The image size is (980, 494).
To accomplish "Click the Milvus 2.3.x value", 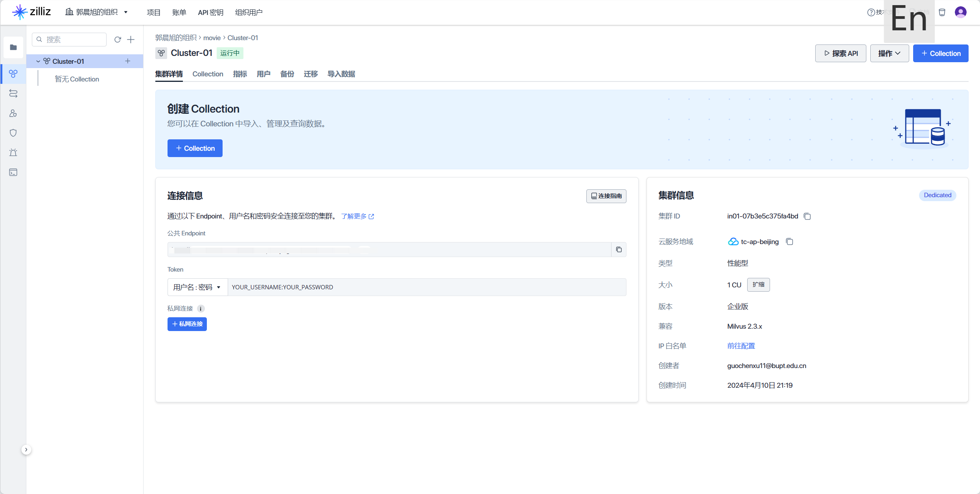I will (x=744, y=326).
